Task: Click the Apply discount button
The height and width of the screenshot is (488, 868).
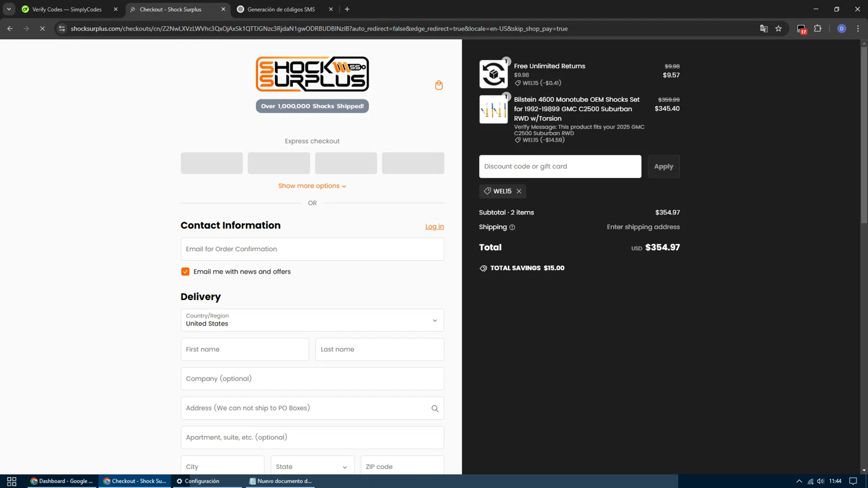Action: point(664,167)
